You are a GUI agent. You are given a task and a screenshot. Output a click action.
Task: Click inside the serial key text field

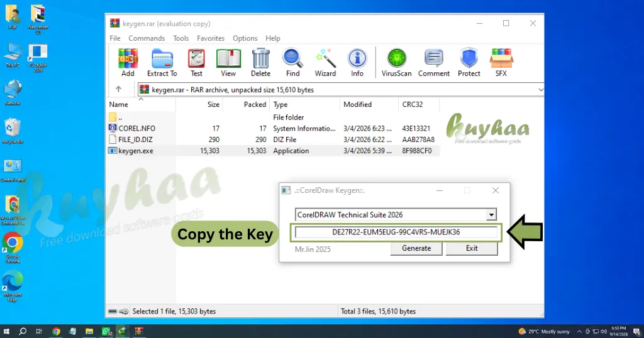pyautogui.click(x=396, y=232)
